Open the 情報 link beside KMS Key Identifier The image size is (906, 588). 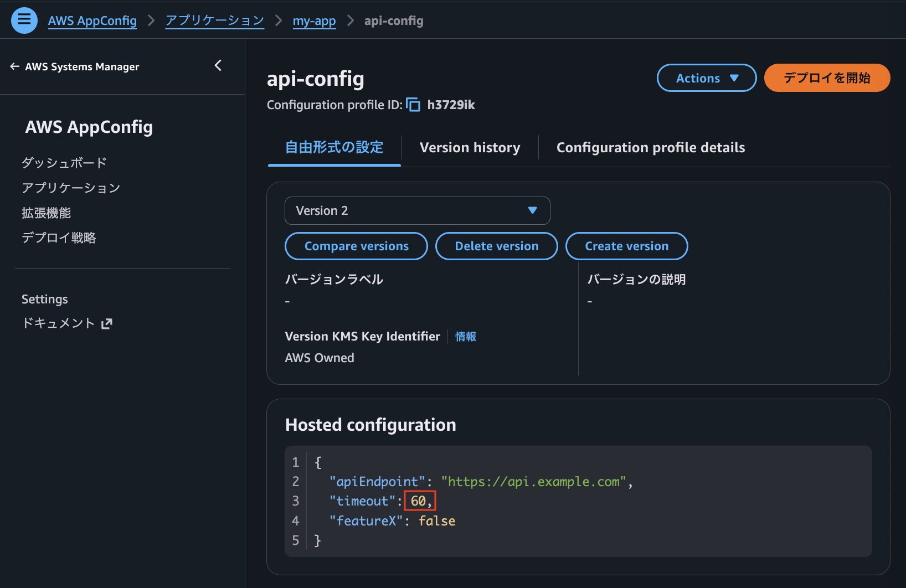[x=465, y=337]
